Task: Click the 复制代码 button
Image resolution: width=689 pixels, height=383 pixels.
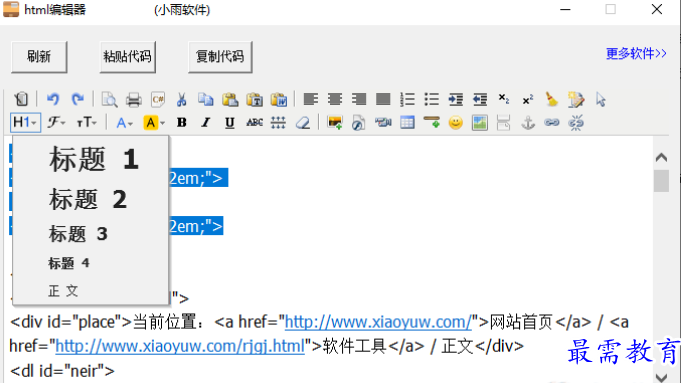Action: click(220, 57)
